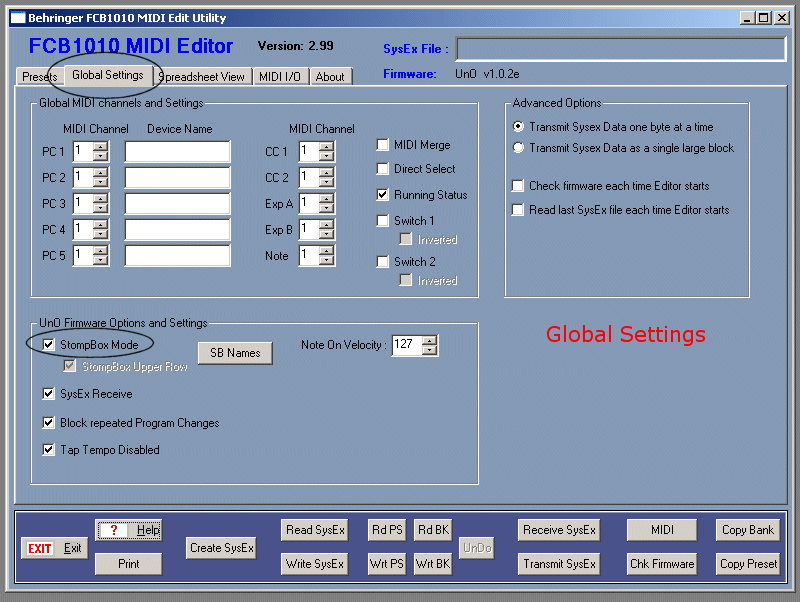Toggle Block repeated Program Changes checkbox
The image size is (800, 602).
tap(48, 423)
